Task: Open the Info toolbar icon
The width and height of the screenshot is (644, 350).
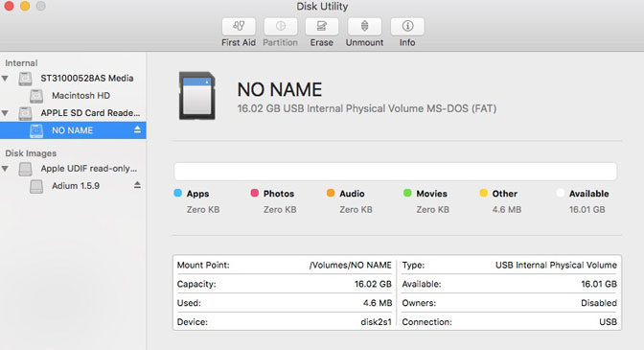Action: click(407, 26)
